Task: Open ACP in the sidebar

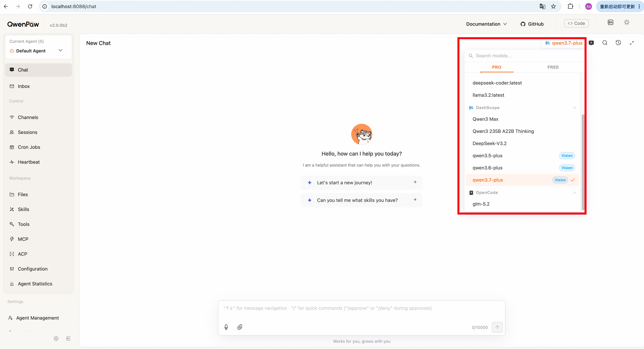Action: pyautogui.click(x=39, y=254)
